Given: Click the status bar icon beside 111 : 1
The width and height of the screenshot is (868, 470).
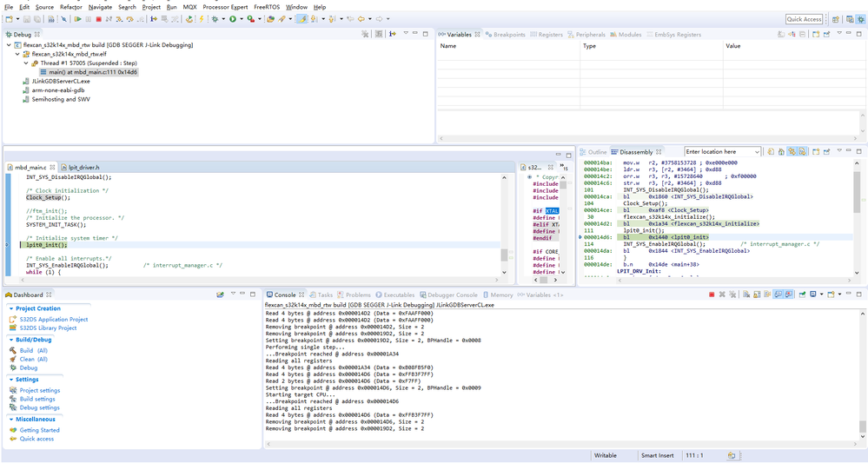Looking at the screenshot, I should click(732, 455).
